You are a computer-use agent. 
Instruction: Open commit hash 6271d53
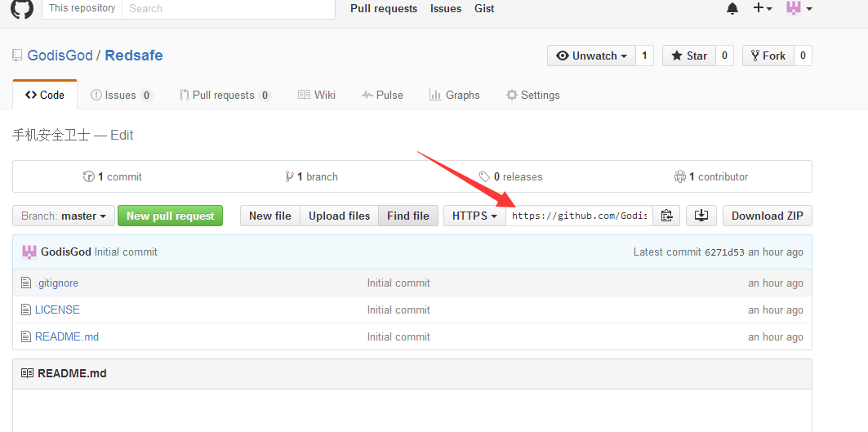coord(724,252)
